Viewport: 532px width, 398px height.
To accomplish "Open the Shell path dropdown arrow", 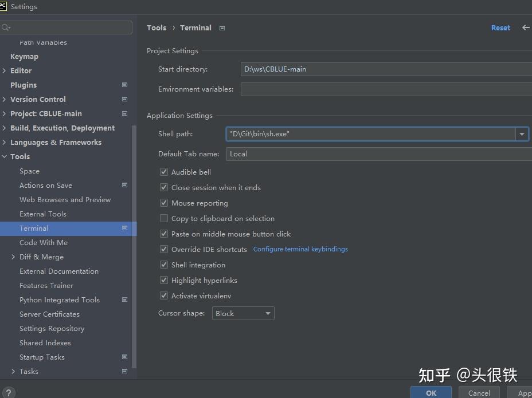I will (x=522, y=134).
